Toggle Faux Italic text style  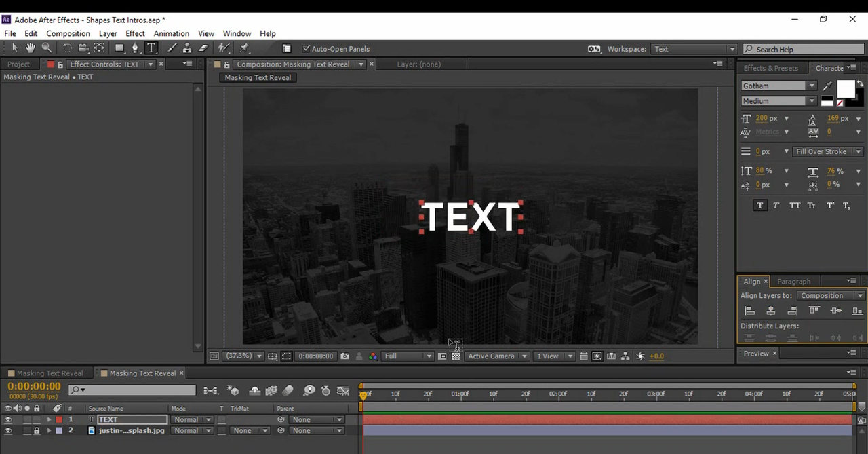point(776,205)
